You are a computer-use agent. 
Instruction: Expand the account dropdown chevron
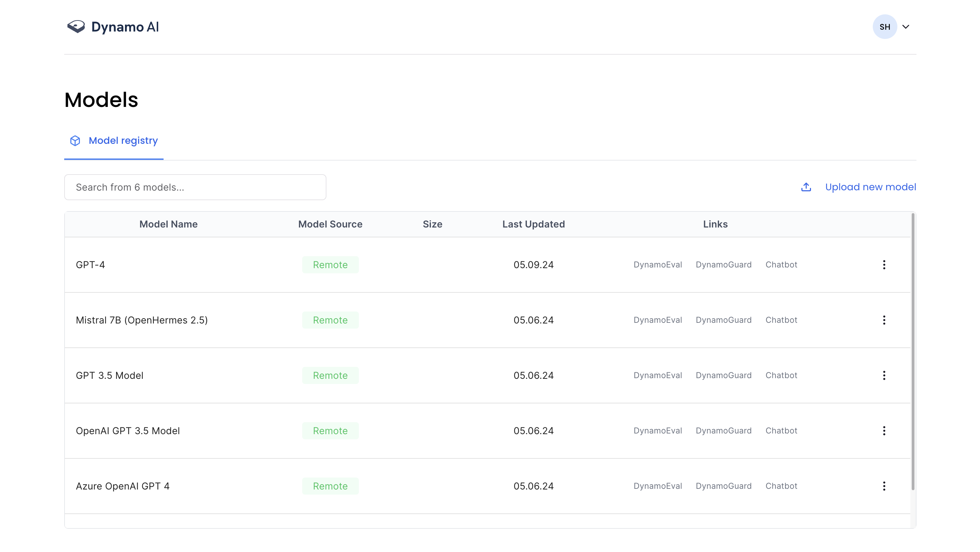coord(906,27)
